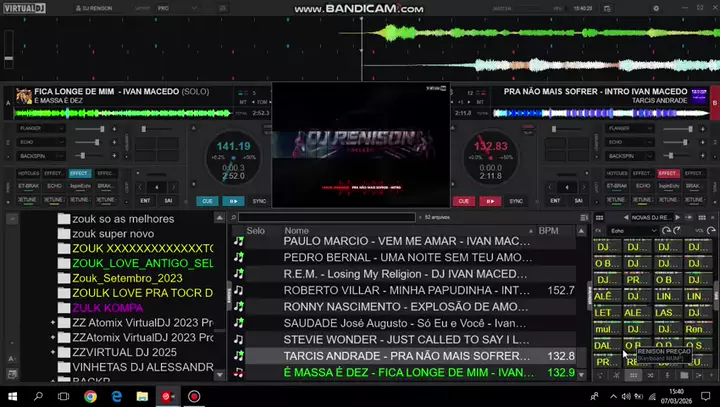Open Google Chrome from the taskbar

[x=90, y=396]
